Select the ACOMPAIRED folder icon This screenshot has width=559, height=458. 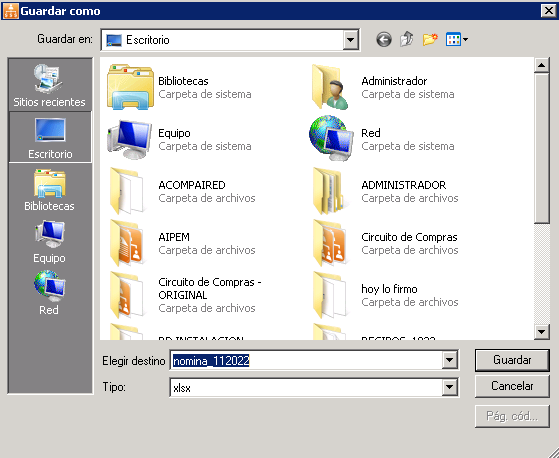tap(127, 191)
